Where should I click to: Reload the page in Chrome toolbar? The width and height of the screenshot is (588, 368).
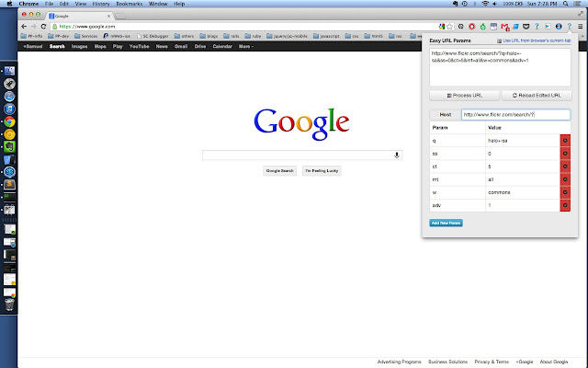(x=43, y=27)
